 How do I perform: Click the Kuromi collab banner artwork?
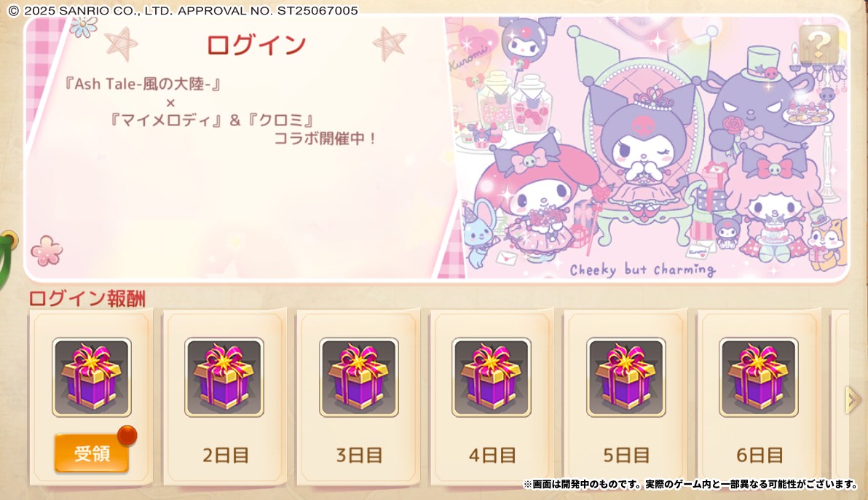(x=647, y=147)
